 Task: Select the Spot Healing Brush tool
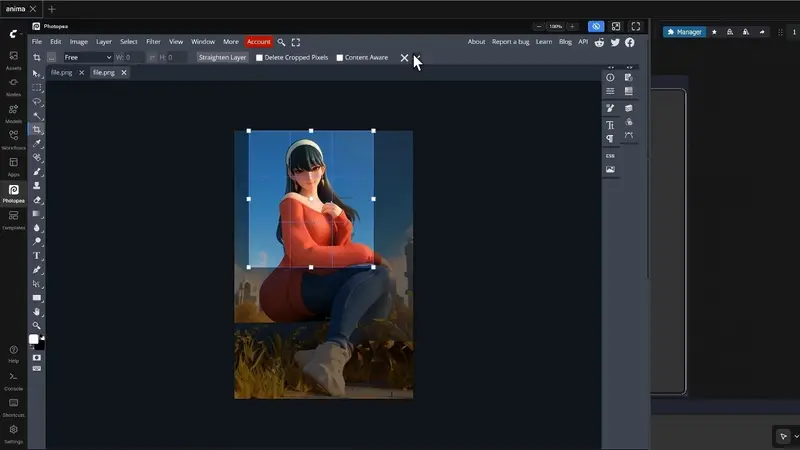37,157
